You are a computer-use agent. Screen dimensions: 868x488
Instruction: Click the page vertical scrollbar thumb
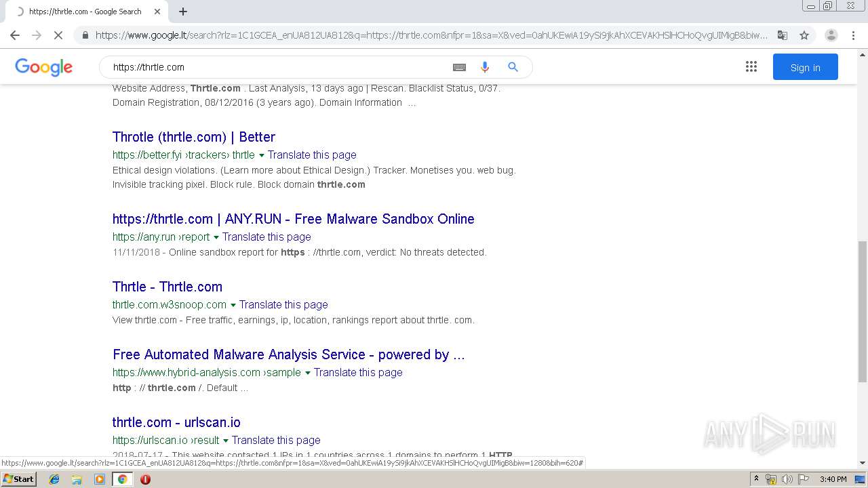click(863, 312)
